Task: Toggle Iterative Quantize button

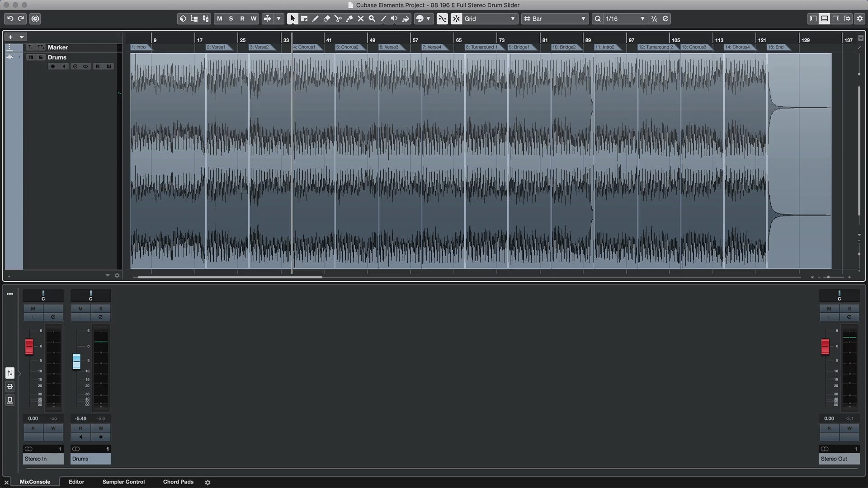Action: (654, 19)
